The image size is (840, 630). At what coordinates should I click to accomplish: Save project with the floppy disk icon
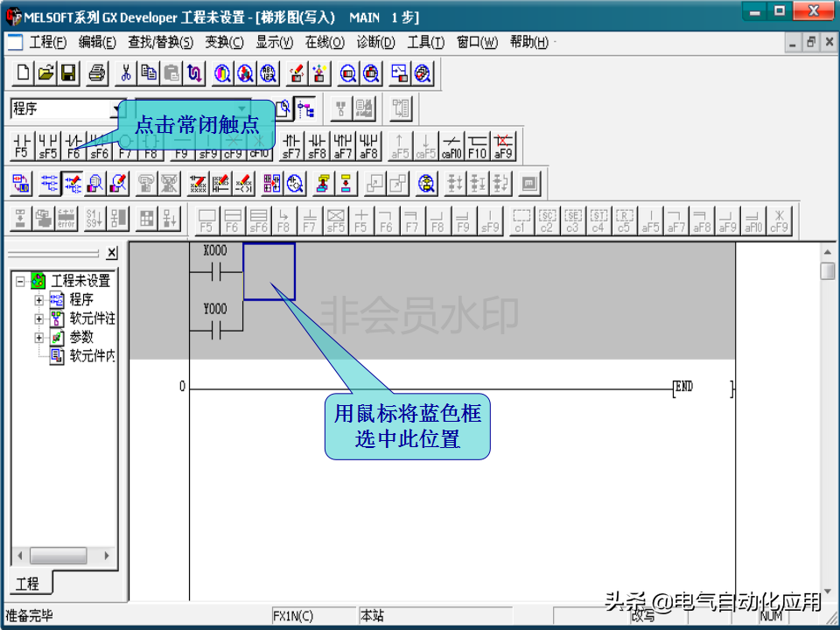[x=68, y=73]
